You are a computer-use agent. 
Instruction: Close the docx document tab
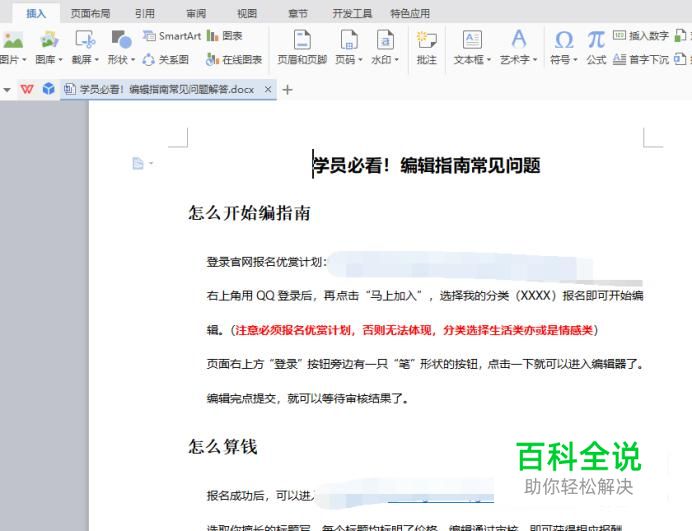[268, 89]
